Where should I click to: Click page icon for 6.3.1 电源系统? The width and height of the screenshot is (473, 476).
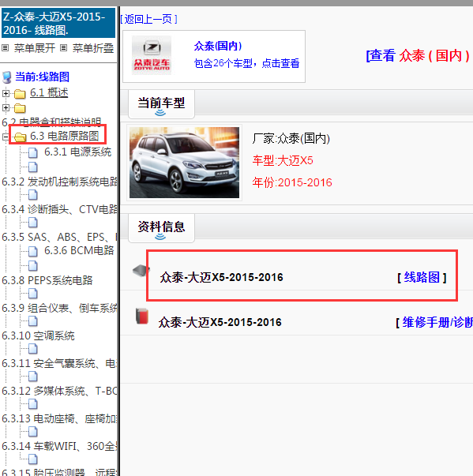tap(33, 152)
